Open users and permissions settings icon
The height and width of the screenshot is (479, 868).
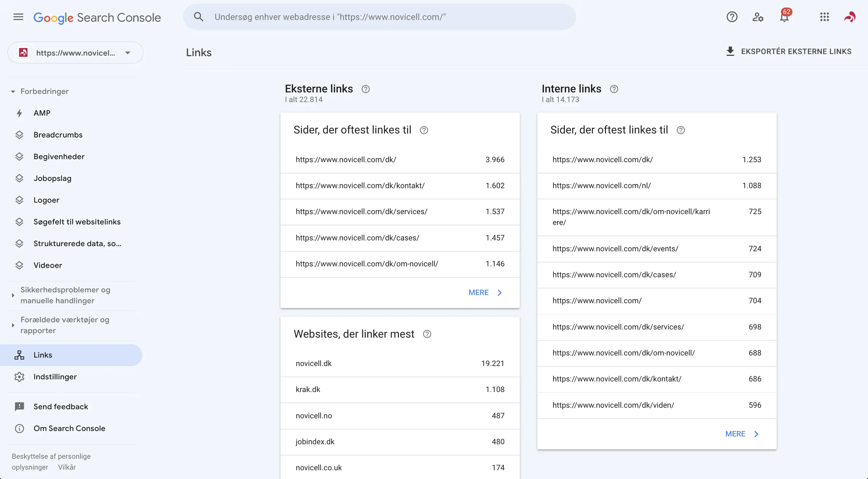click(758, 17)
